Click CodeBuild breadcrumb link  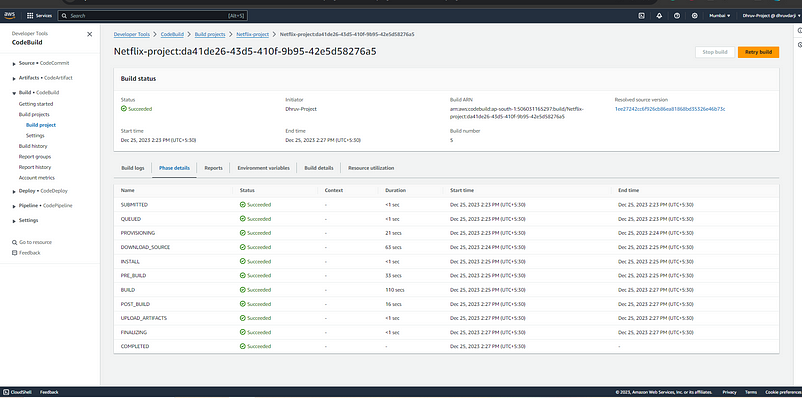[172, 34]
